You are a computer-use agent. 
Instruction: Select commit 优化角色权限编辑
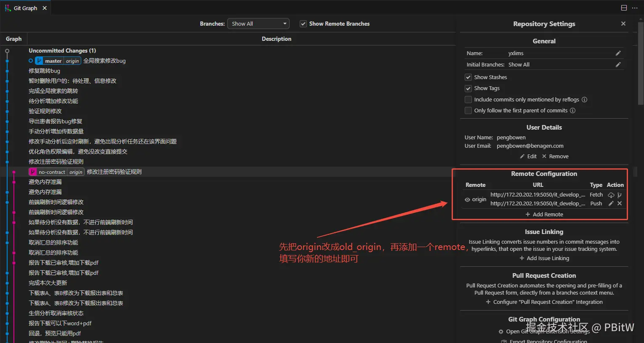tap(78, 152)
